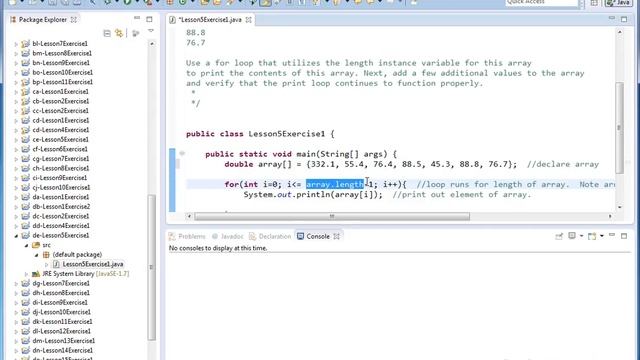This screenshot has height=360, width=640.
Task: Select the db-Lesson1Exercise2 project
Action: [61, 207]
